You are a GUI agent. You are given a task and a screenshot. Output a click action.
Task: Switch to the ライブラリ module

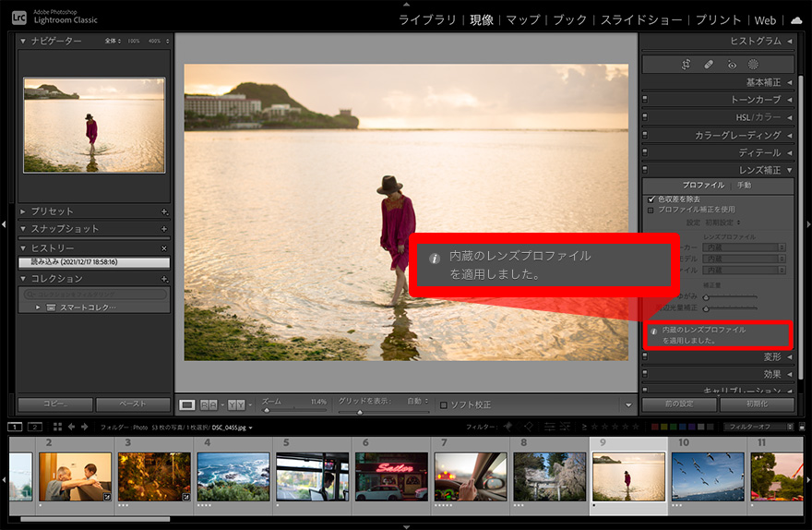tap(427, 19)
